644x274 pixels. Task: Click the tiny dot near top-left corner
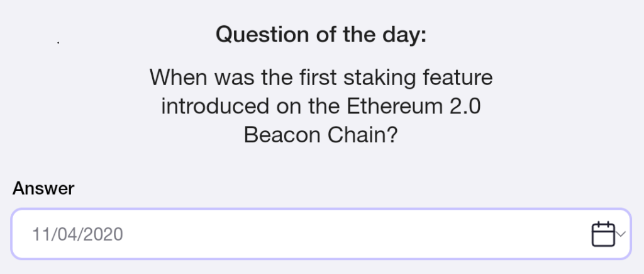click(58, 43)
